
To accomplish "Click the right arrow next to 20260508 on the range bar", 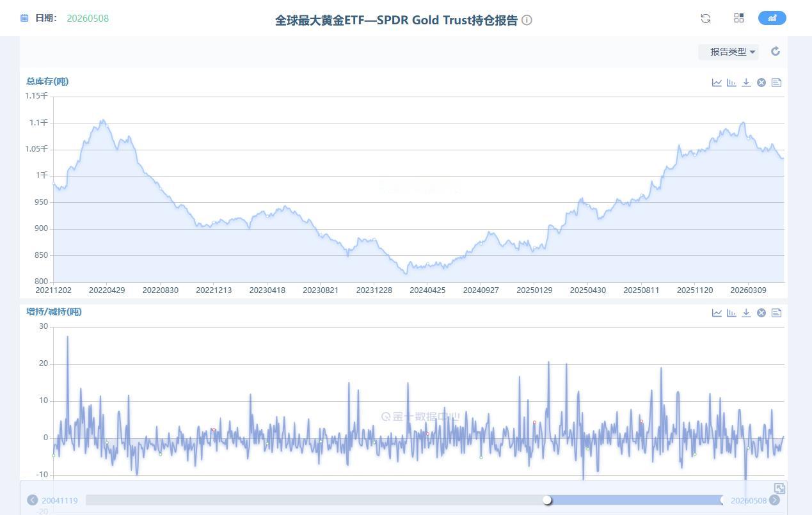I will 774,500.
